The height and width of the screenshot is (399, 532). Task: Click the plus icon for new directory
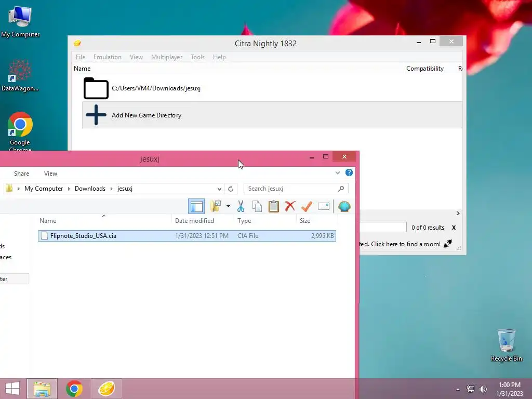coord(96,115)
